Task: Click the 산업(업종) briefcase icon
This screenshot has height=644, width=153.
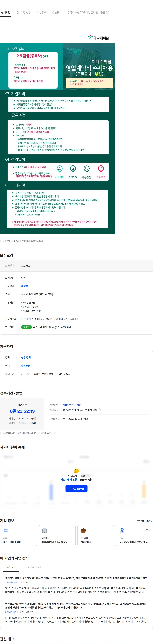Action: click(83, 531)
